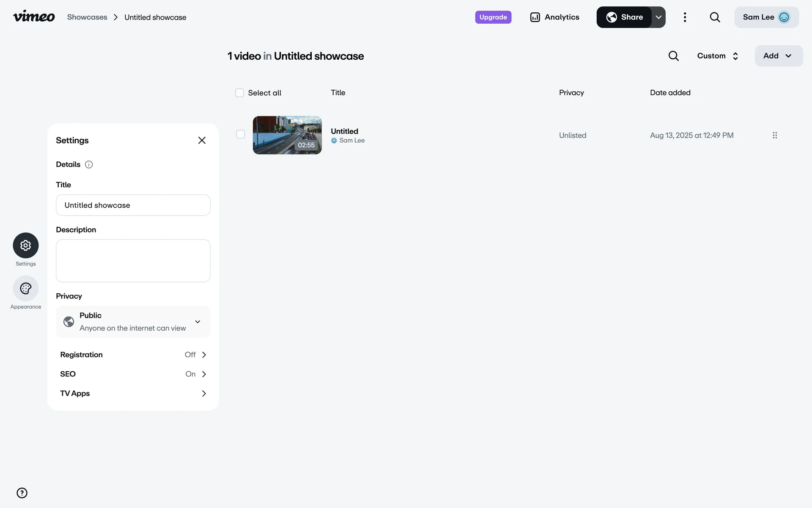Viewport: 812px width, 508px height.
Task: Click the Upgrade button
Action: click(493, 17)
